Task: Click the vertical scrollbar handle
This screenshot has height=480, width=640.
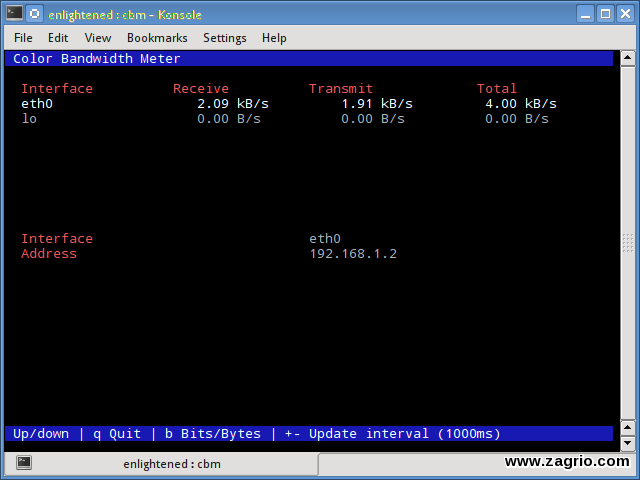Action: point(627,243)
